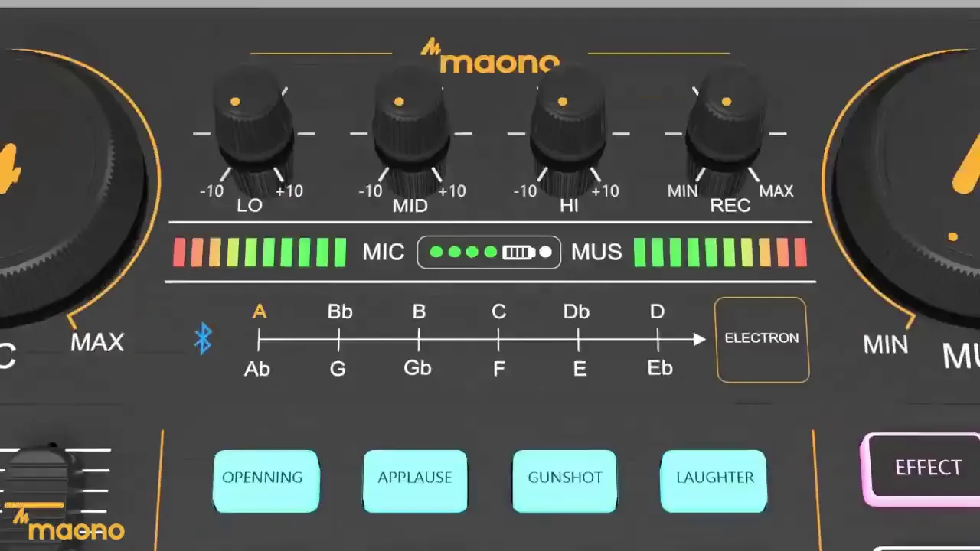Click the MAX label under the REC knob
Viewport: 980px width, 551px height.
pyautogui.click(x=776, y=191)
